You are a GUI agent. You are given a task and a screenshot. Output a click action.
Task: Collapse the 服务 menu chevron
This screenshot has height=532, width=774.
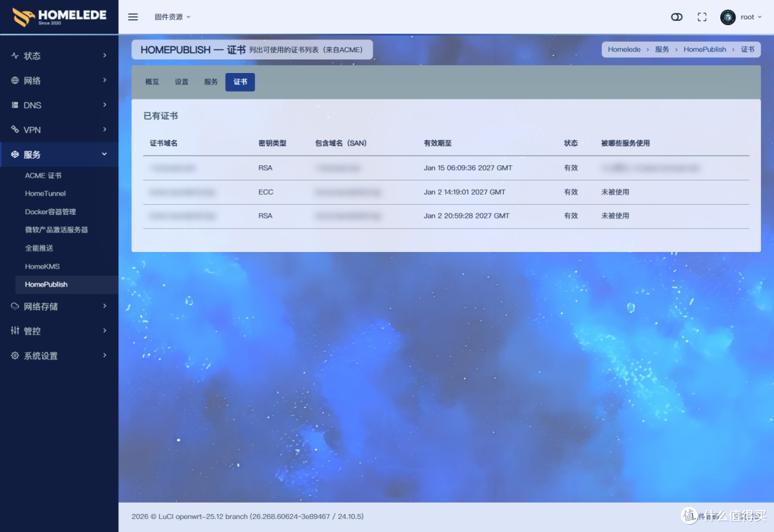pyautogui.click(x=105, y=154)
